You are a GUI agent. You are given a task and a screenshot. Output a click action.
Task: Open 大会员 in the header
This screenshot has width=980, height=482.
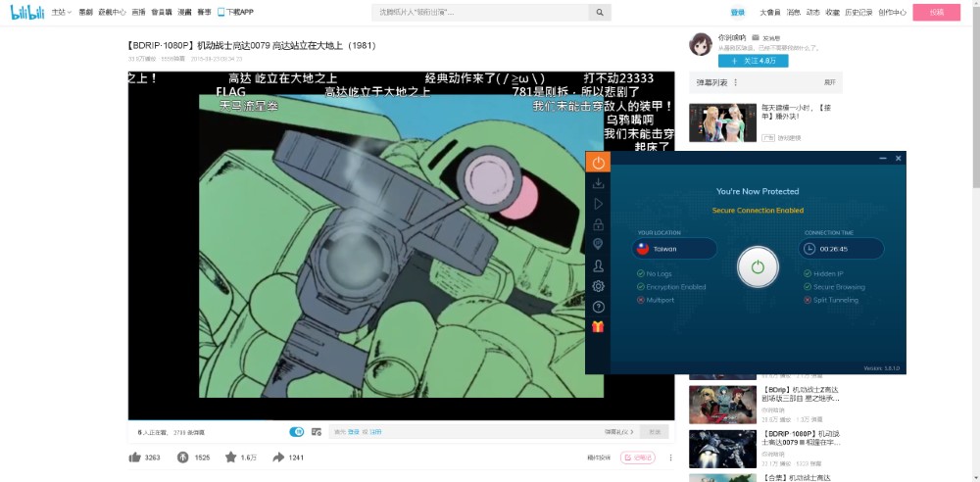click(770, 13)
